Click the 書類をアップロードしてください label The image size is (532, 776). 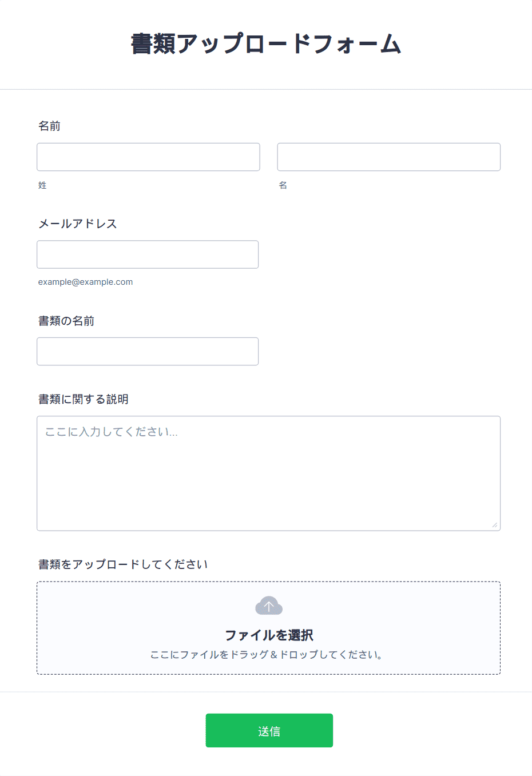123,564
